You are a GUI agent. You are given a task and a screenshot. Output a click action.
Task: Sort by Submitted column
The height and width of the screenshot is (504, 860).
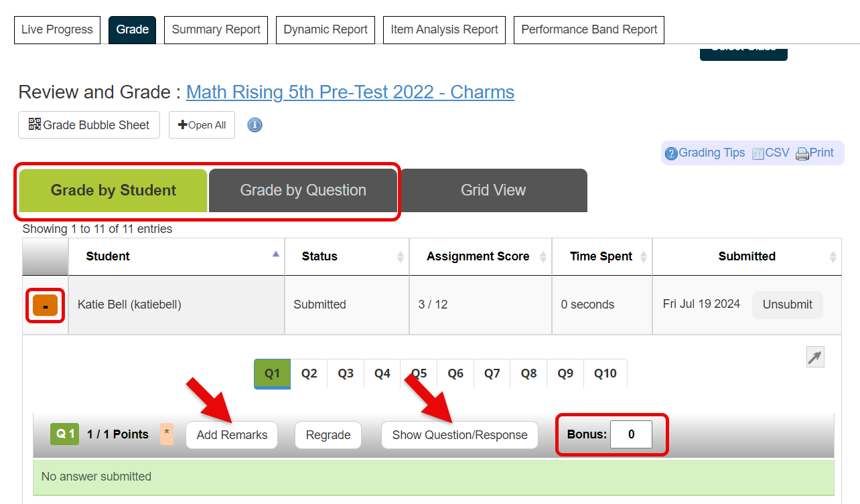pyautogui.click(x=747, y=256)
